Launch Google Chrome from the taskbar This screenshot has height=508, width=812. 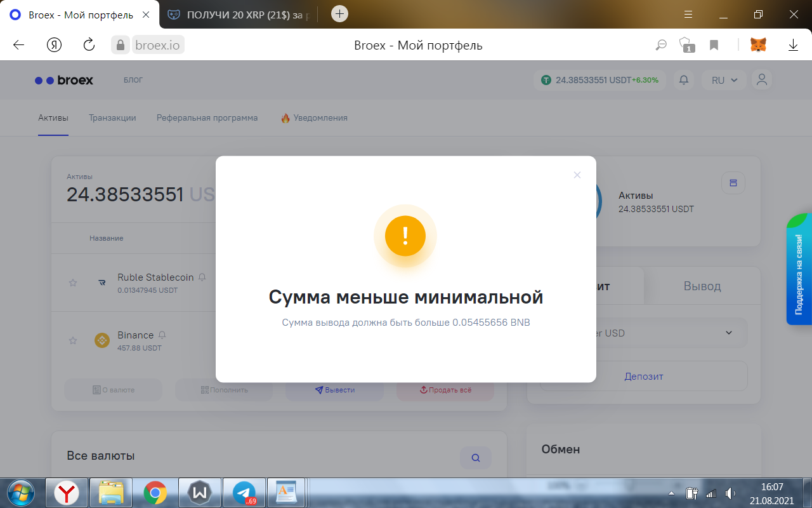155,492
